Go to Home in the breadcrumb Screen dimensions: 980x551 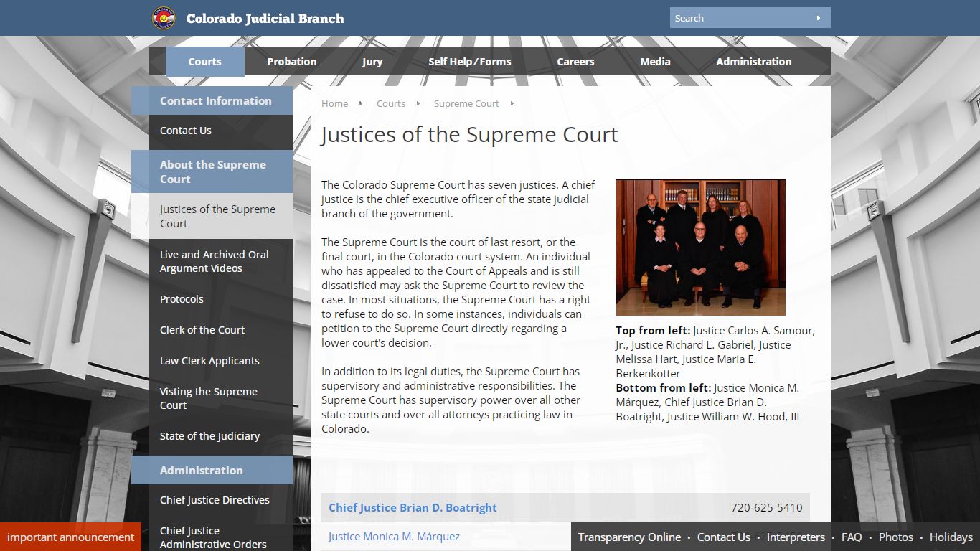point(334,103)
